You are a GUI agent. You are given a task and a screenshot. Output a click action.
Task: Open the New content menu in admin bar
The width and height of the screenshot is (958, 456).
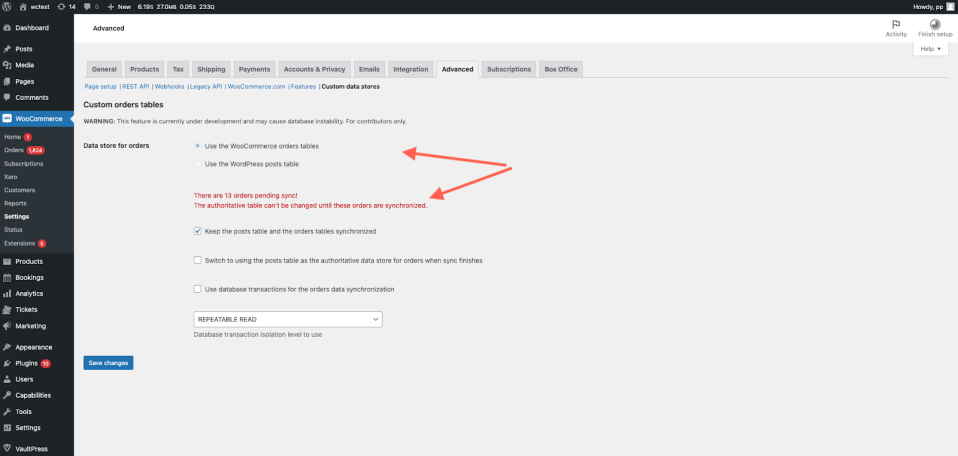click(x=119, y=7)
